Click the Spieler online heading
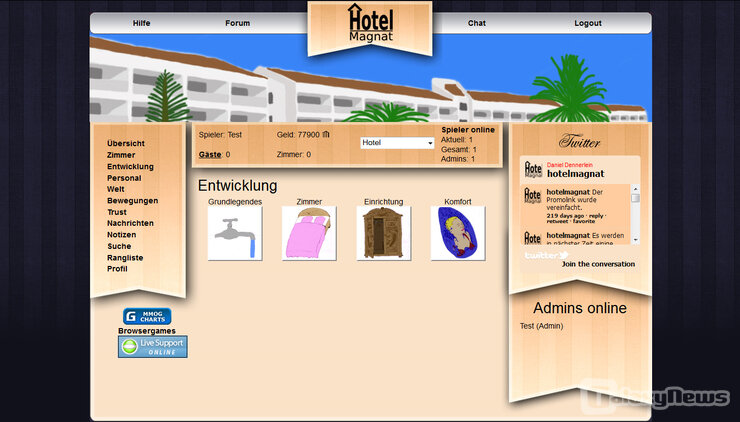The image size is (740, 422). click(468, 130)
